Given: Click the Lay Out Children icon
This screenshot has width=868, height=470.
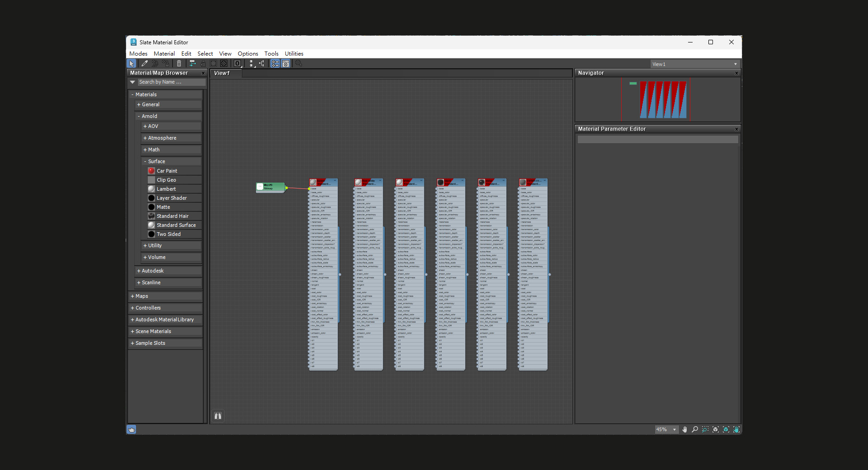Looking at the screenshot, I should pos(262,64).
